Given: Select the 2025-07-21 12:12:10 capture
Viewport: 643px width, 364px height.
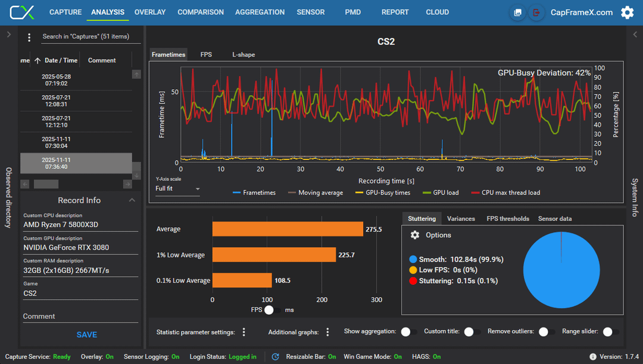Looking at the screenshot, I should 76,121.
